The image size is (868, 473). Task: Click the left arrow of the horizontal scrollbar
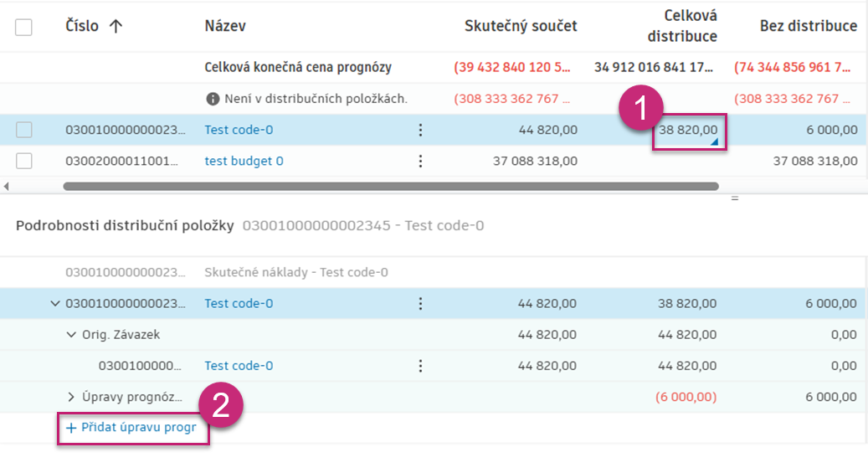click(7, 186)
